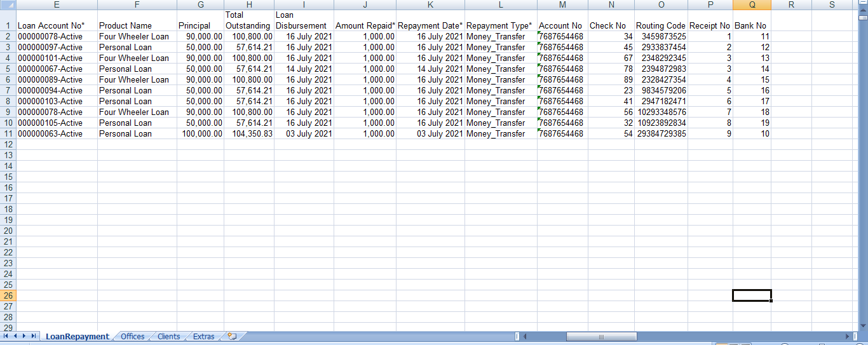Jump to last sheet using tab navigation arrow
The width and height of the screenshot is (868, 345).
[x=34, y=336]
